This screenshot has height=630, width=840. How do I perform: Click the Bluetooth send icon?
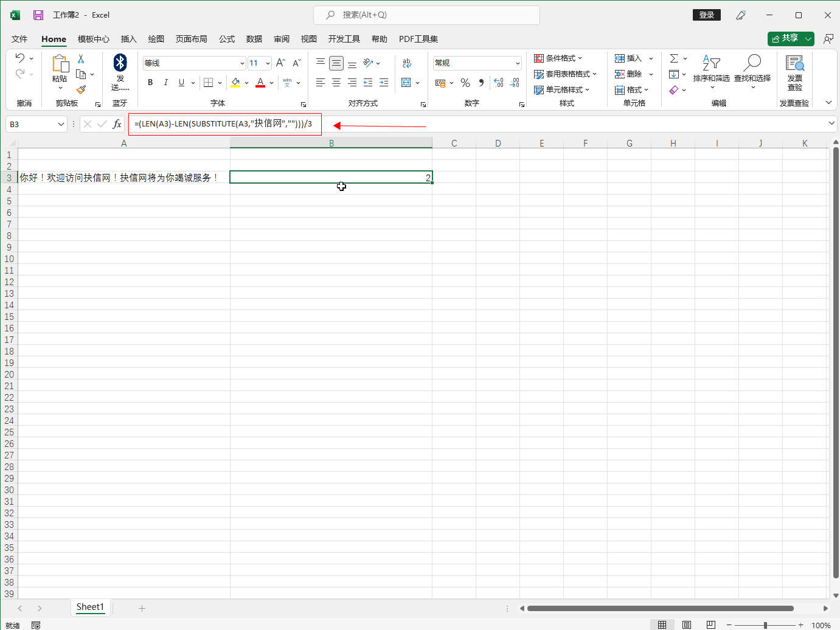click(120, 63)
